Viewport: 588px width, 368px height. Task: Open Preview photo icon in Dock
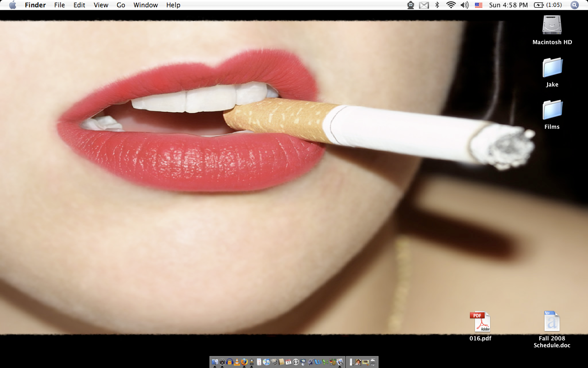tap(340, 362)
